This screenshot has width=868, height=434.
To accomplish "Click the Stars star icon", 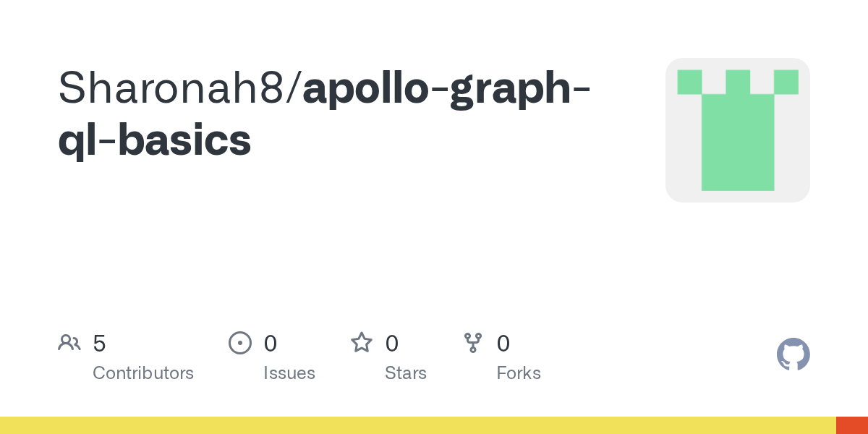I will (362, 343).
